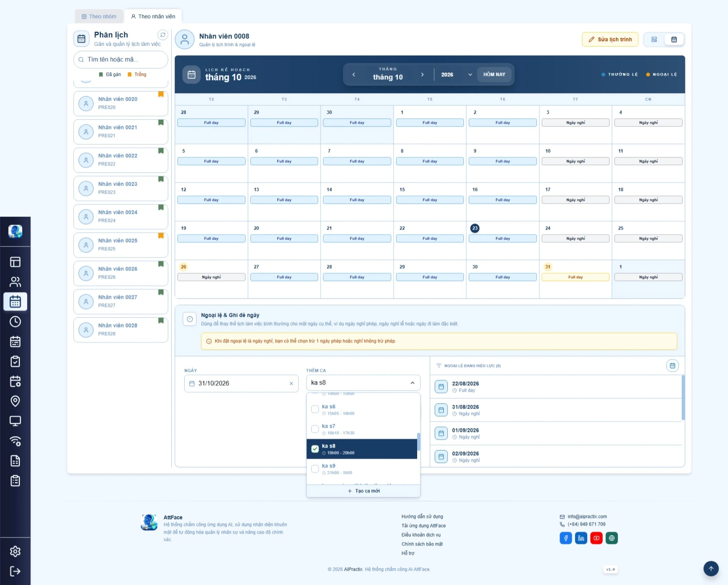Switch to list view layout icon
This screenshot has height=585, width=728.
pos(654,39)
